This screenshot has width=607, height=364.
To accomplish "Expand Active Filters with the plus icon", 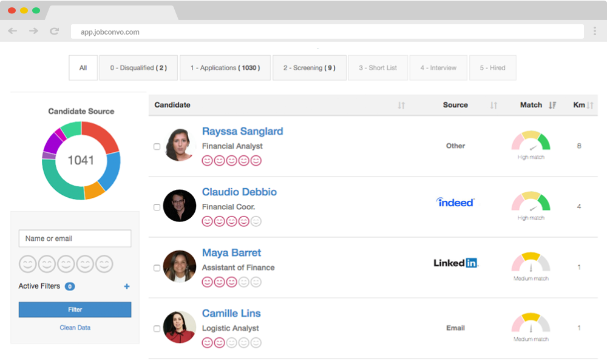I will (x=126, y=286).
